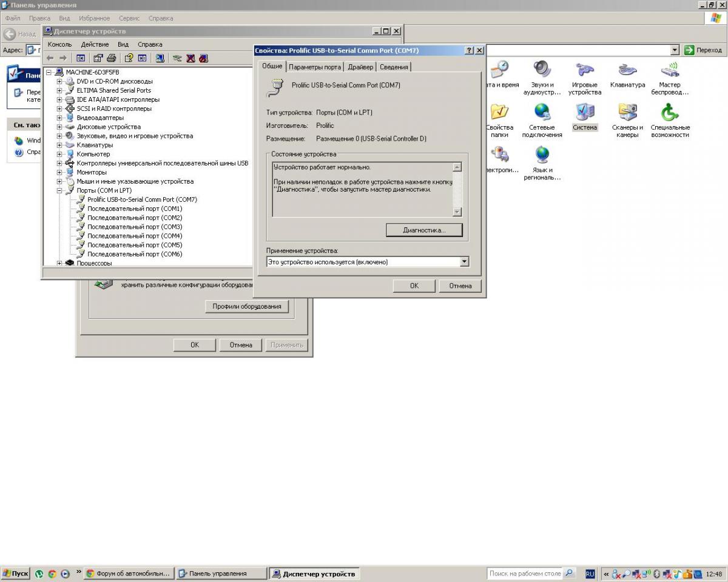Expand the Видеоадаптеры tree node
Viewport: 728px width, 582px height.
tap(59, 118)
